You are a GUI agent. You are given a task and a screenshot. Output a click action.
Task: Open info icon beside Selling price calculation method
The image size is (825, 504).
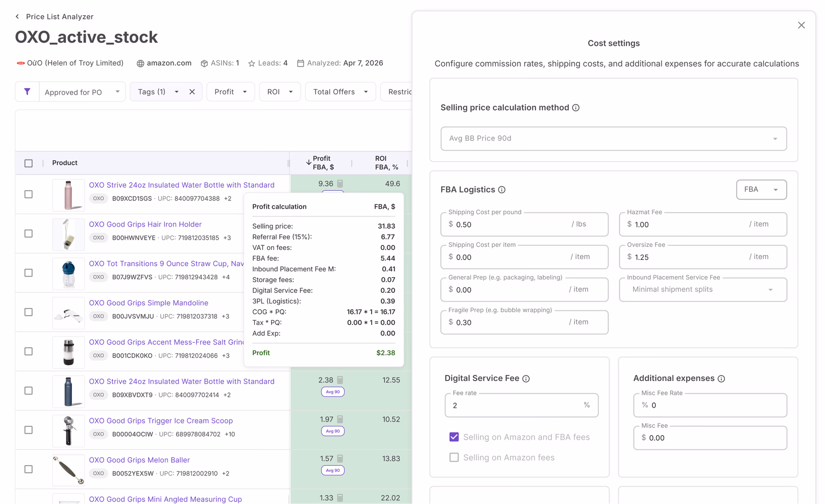(x=576, y=108)
